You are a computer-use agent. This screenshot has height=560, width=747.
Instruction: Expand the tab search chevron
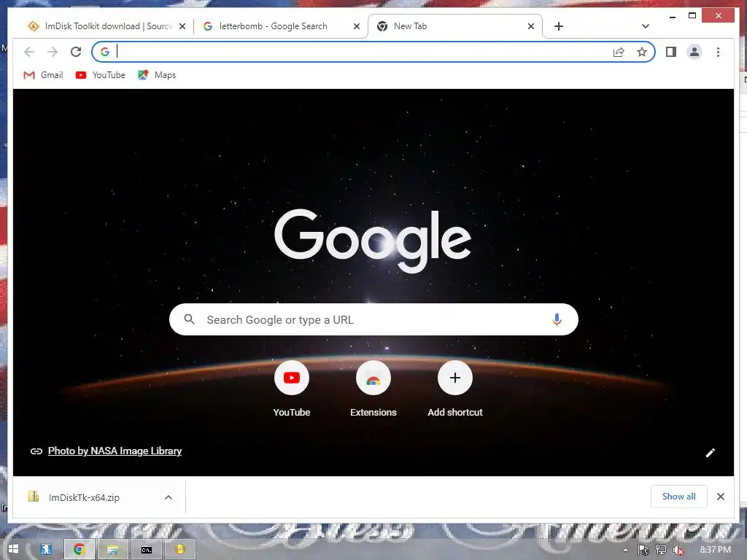[646, 26]
